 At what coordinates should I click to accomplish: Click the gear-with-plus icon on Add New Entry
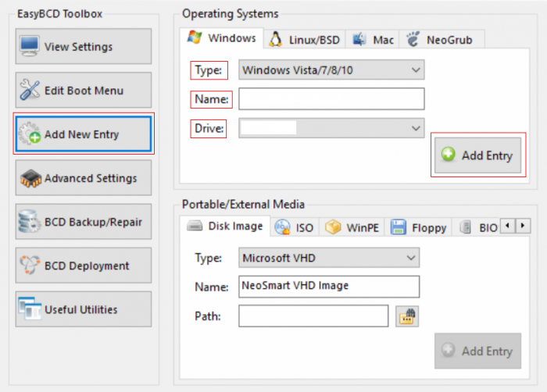coord(30,134)
